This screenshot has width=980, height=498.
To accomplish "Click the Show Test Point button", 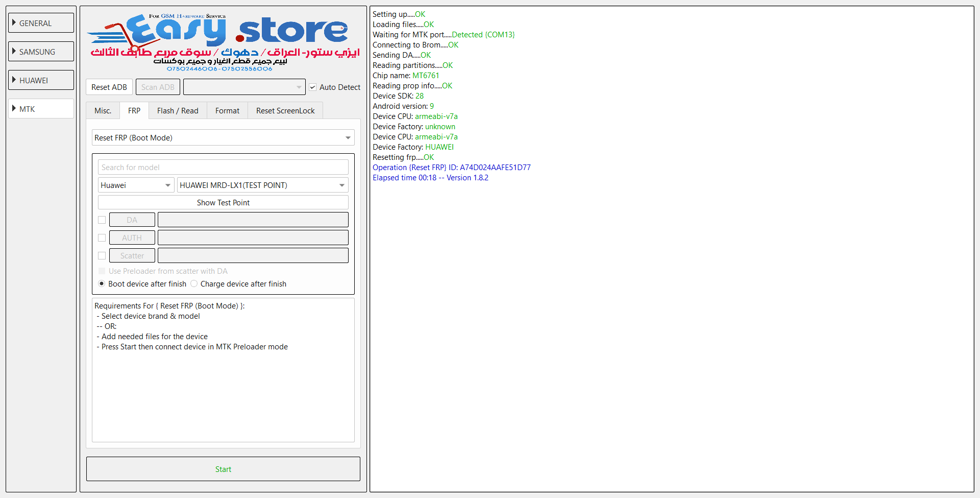I will tap(223, 203).
